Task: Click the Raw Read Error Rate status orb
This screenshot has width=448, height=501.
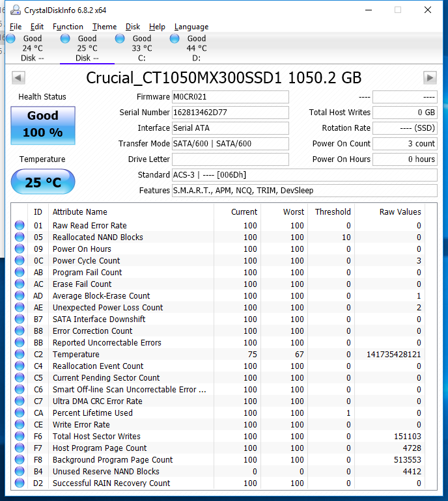Action: (20, 226)
